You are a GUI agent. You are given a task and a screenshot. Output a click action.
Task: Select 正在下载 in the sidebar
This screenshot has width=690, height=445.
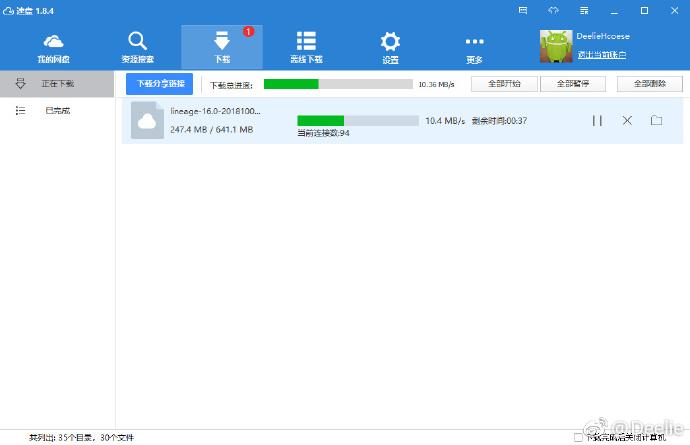pos(57,84)
